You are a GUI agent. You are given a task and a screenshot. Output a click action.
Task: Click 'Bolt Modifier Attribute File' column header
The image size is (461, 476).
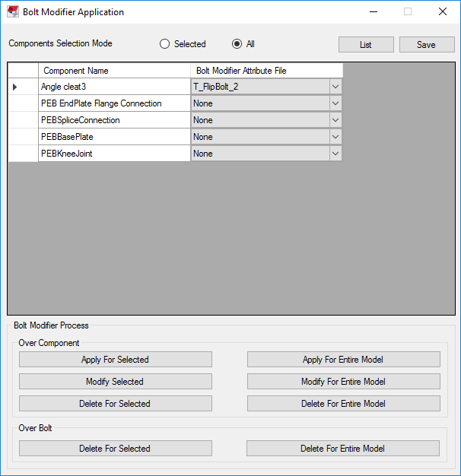267,71
